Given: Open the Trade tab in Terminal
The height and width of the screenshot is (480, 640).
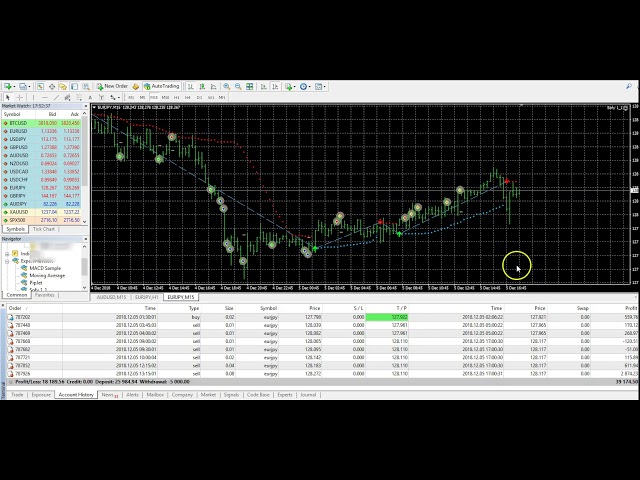Looking at the screenshot, I should pos(17,394).
